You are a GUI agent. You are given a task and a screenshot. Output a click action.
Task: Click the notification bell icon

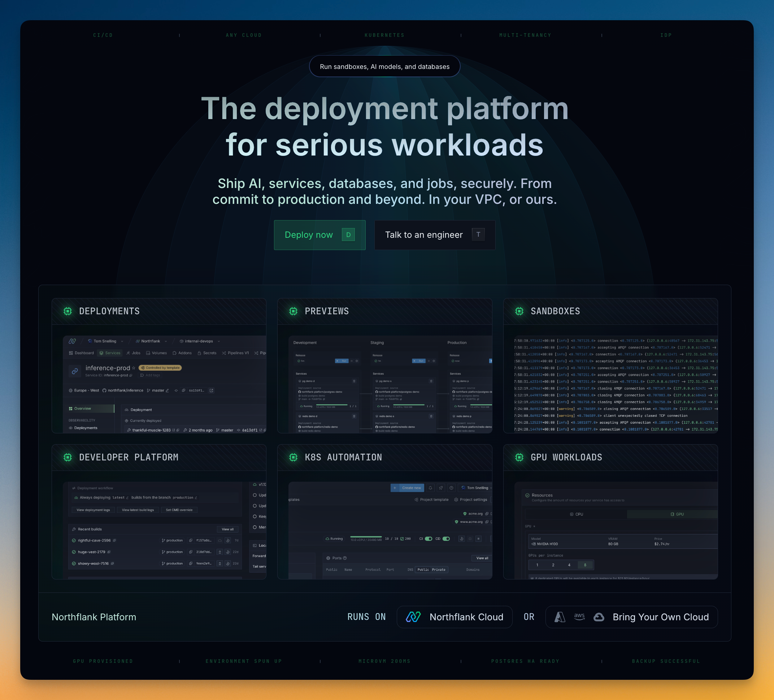point(430,488)
